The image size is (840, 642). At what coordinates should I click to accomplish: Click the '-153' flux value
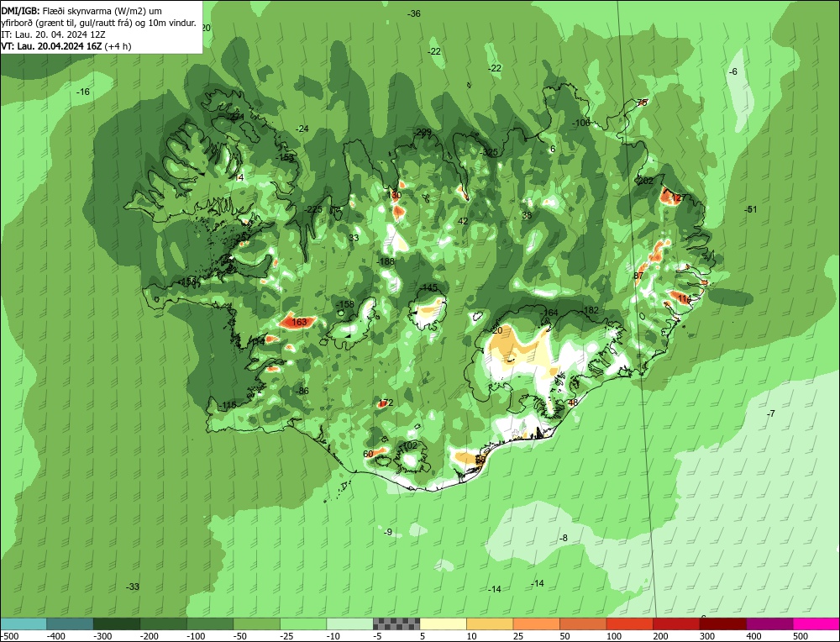click(286, 157)
